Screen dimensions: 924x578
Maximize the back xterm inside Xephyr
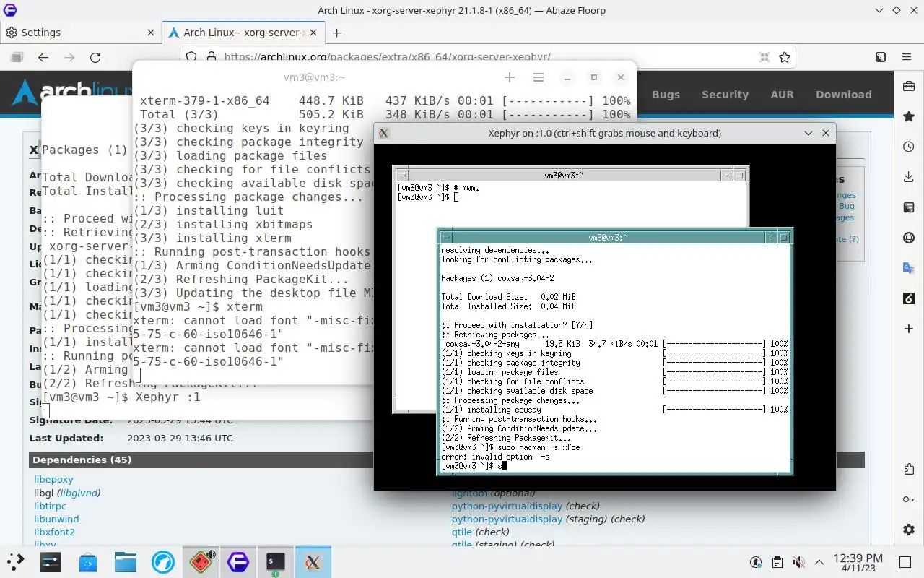[740, 175]
